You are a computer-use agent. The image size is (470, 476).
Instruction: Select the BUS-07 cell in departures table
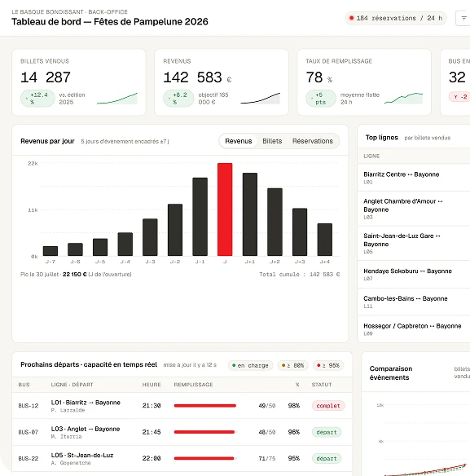coord(29,432)
